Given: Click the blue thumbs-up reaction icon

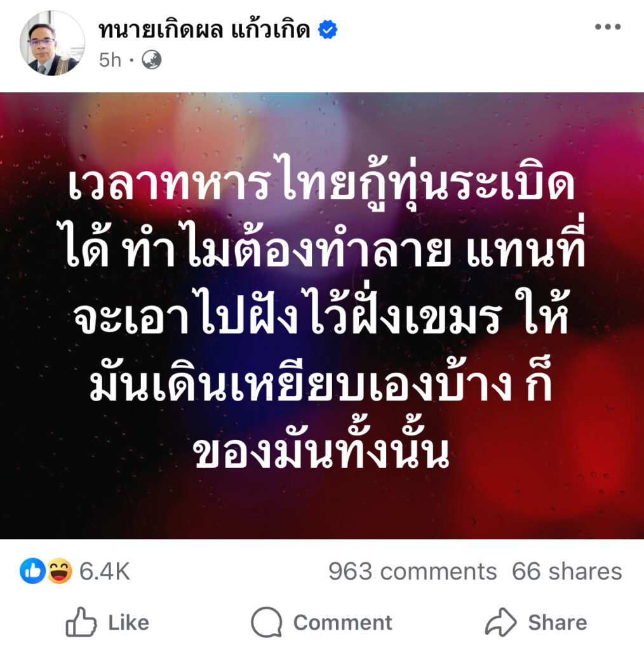Looking at the screenshot, I should tap(32, 571).
